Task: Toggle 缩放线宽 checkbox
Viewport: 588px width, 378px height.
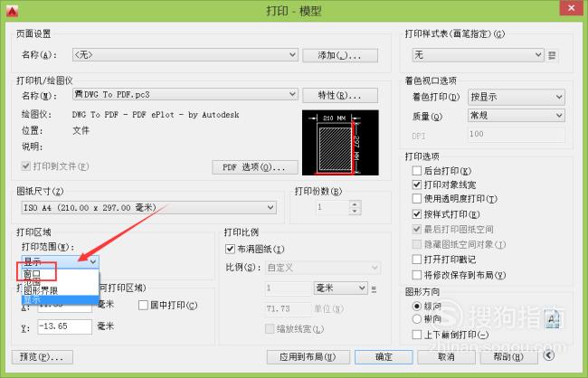Action: (270, 329)
